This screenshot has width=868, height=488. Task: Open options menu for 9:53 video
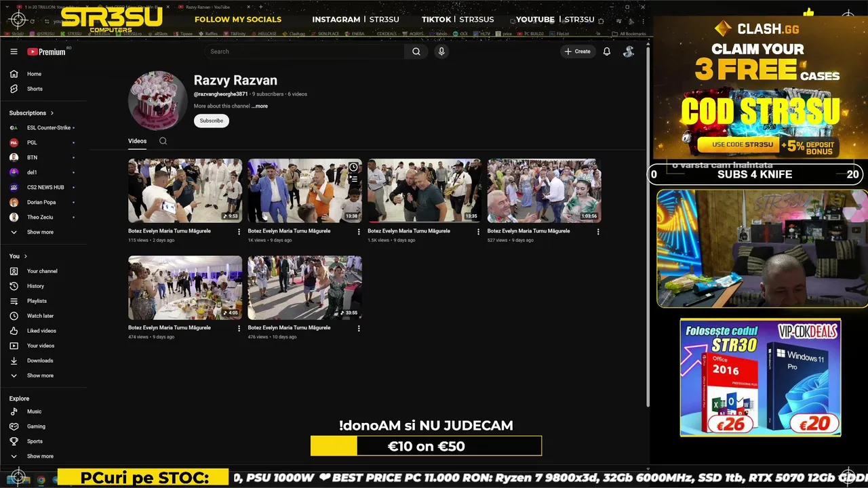[239, 232]
